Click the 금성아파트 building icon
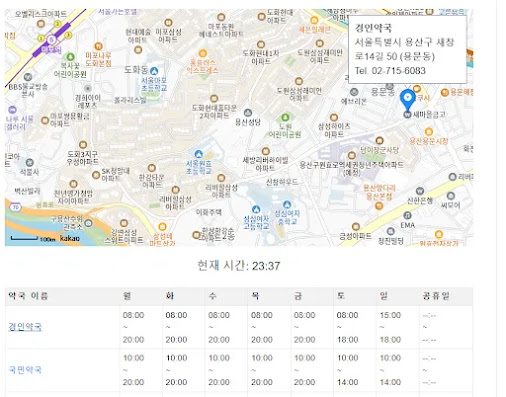 tap(356, 227)
